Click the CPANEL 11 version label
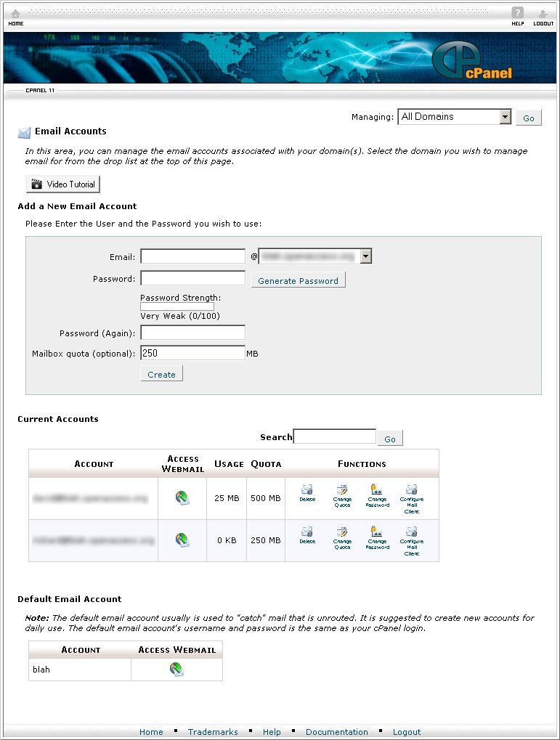Viewport: 560px width, 740px height. 40,90
